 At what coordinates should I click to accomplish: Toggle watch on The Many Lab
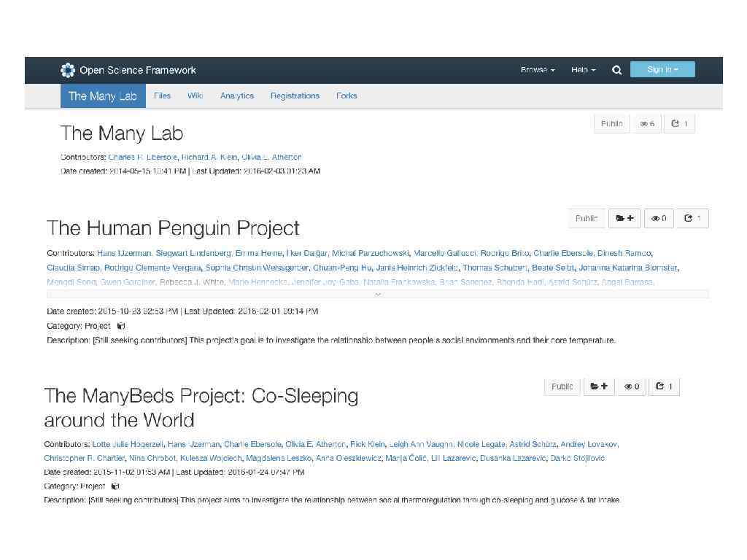tap(647, 124)
